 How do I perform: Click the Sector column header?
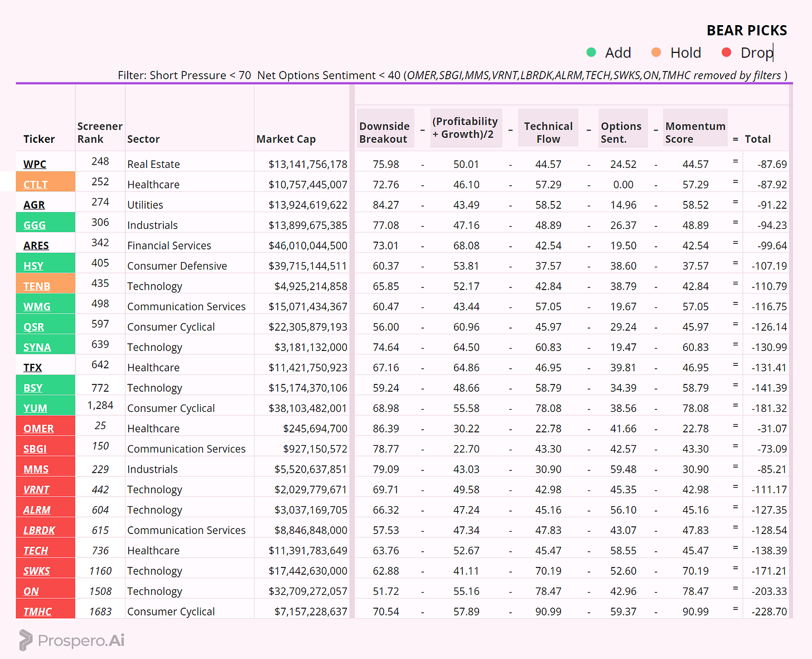click(x=143, y=139)
